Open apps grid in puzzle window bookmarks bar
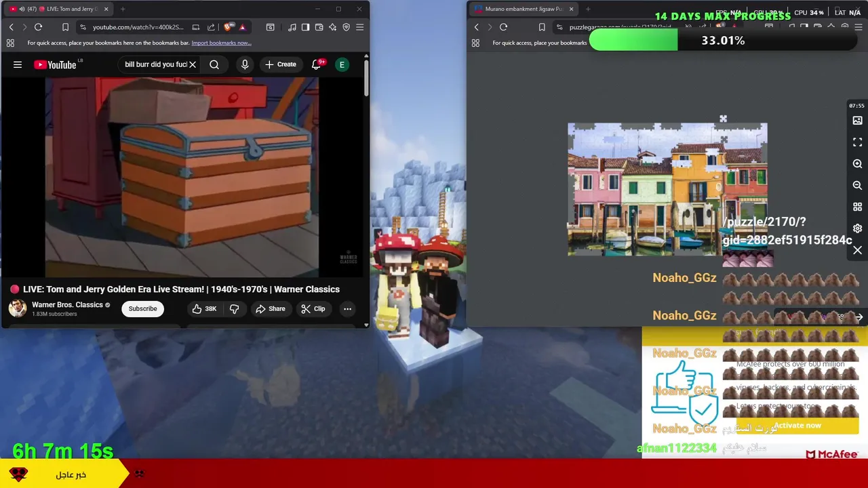This screenshot has width=868, height=488. pyautogui.click(x=475, y=43)
